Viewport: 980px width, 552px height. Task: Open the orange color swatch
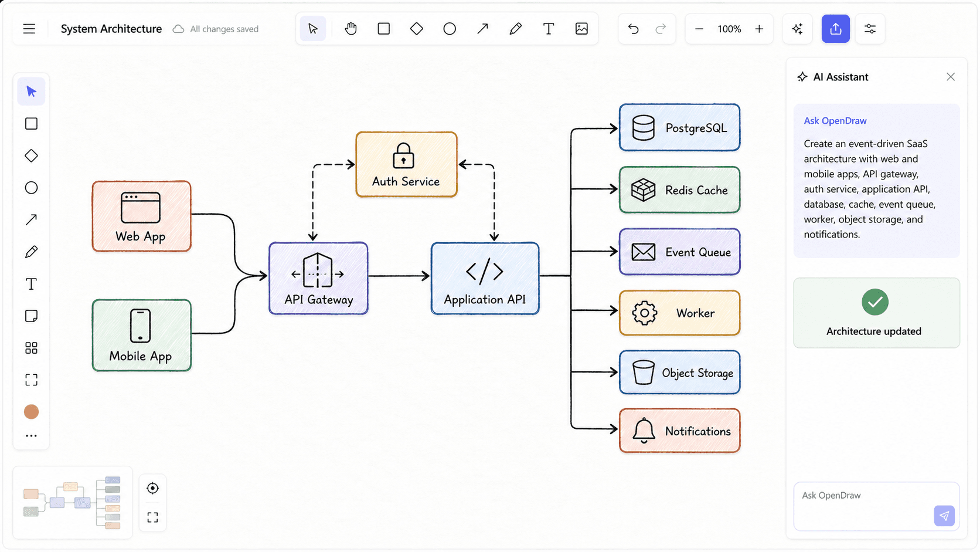[32, 412]
